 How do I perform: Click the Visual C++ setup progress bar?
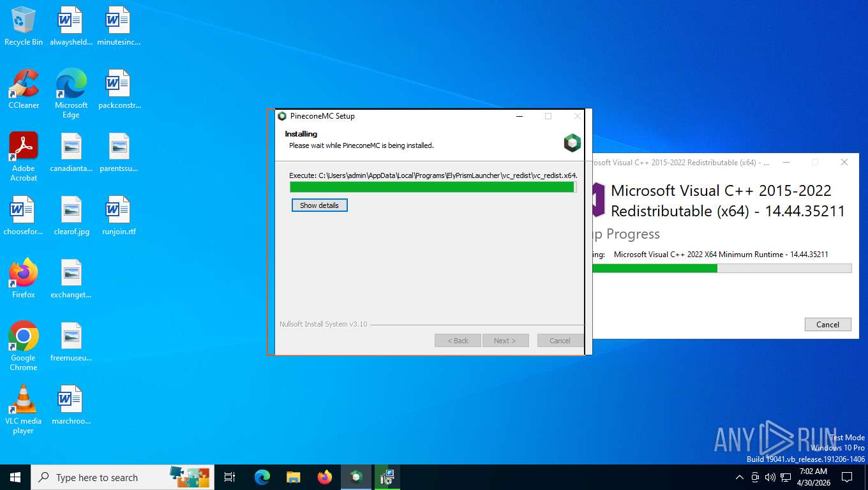click(722, 269)
